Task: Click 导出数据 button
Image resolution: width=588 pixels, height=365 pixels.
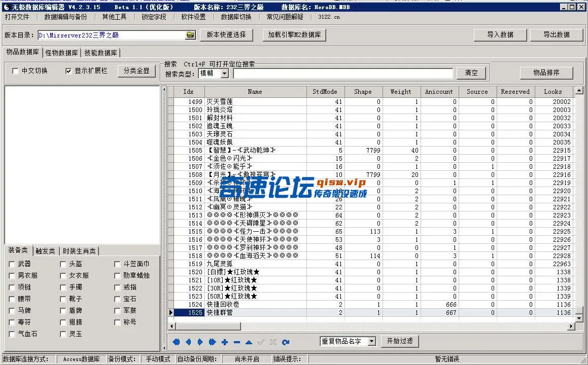Action: (557, 35)
